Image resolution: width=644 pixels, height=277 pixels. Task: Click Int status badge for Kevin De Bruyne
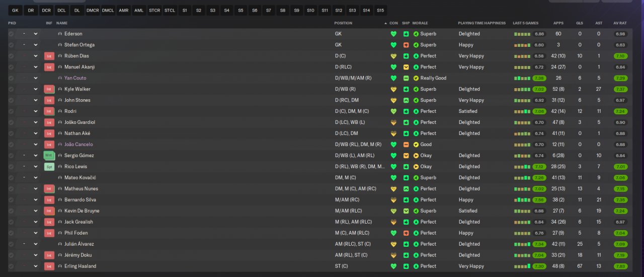pos(49,211)
